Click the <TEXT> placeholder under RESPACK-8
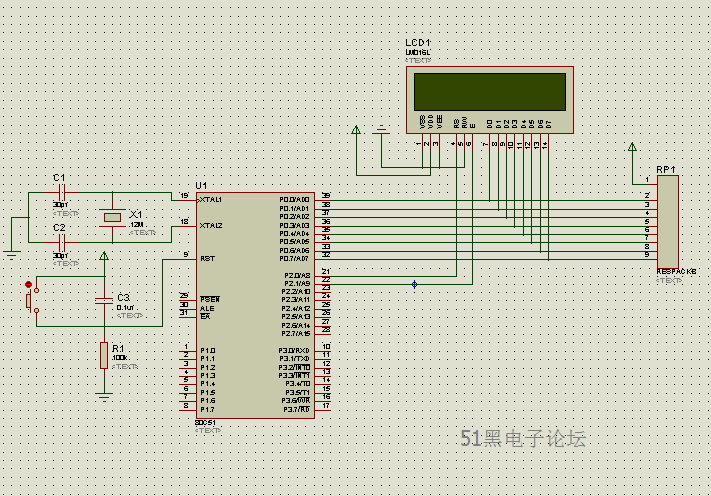 click(x=669, y=281)
